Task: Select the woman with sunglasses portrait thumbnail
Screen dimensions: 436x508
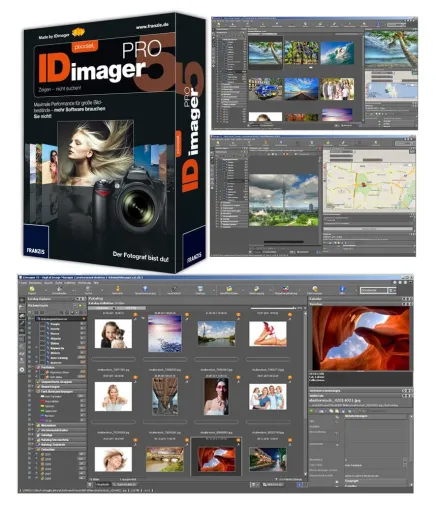Action: 216,396
